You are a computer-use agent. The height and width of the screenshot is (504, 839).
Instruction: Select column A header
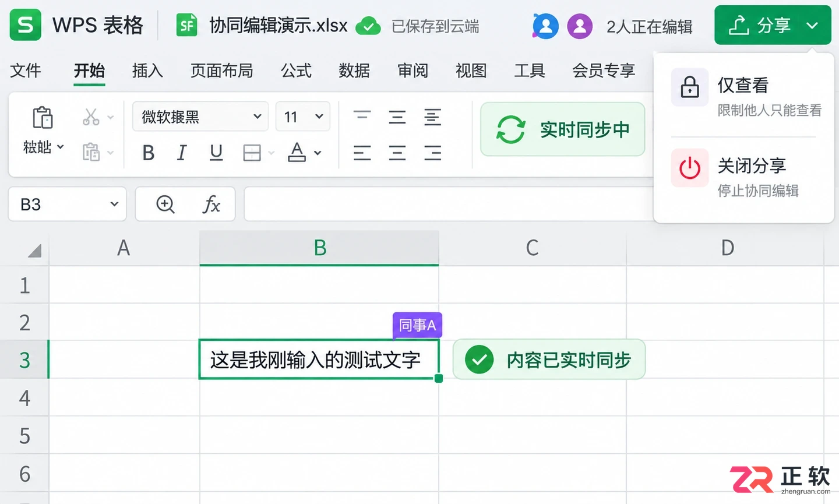124,248
